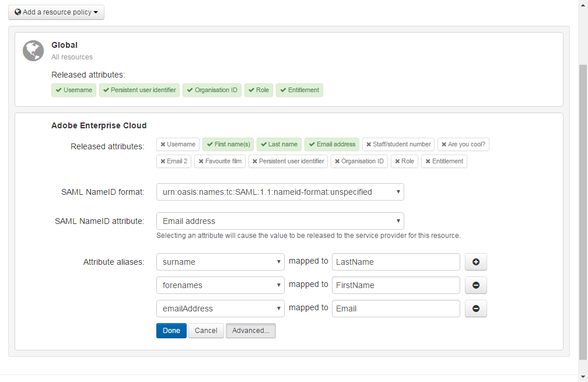The height and width of the screenshot is (382, 588).
Task: Click the Global globe icon
Action: 33,51
